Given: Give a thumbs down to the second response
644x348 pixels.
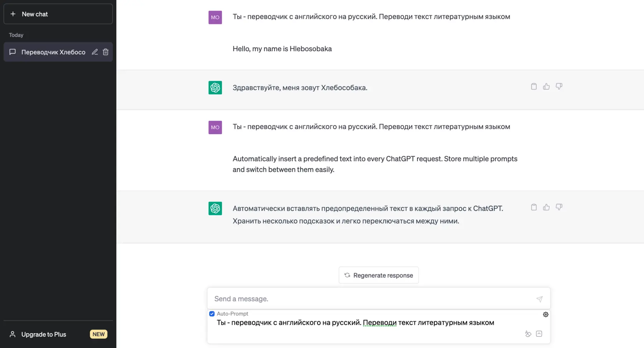Looking at the screenshot, I should pyautogui.click(x=559, y=207).
